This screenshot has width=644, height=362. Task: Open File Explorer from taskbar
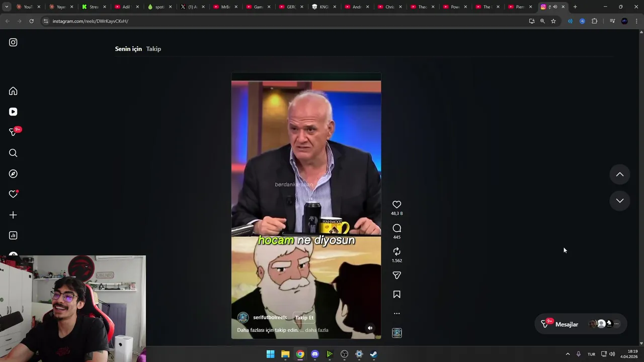click(285, 354)
